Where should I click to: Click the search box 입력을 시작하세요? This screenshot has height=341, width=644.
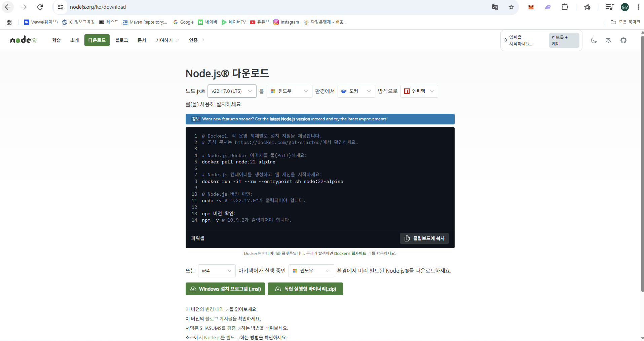(541, 40)
